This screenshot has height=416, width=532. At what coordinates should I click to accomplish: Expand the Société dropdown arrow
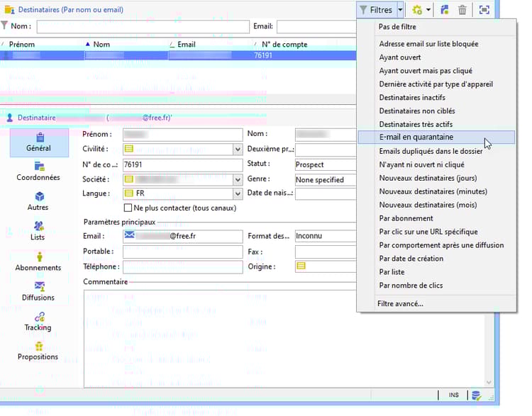click(x=238, y=179)
